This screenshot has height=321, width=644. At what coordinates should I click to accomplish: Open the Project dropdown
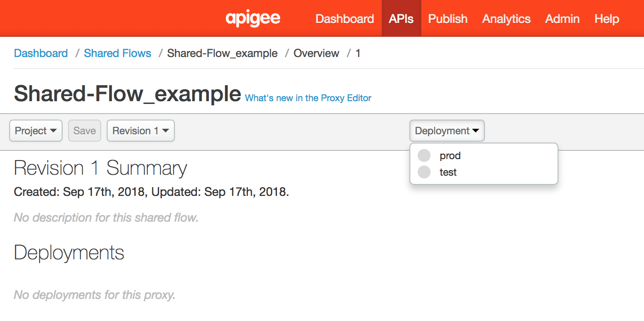click(x=36, y=131)
